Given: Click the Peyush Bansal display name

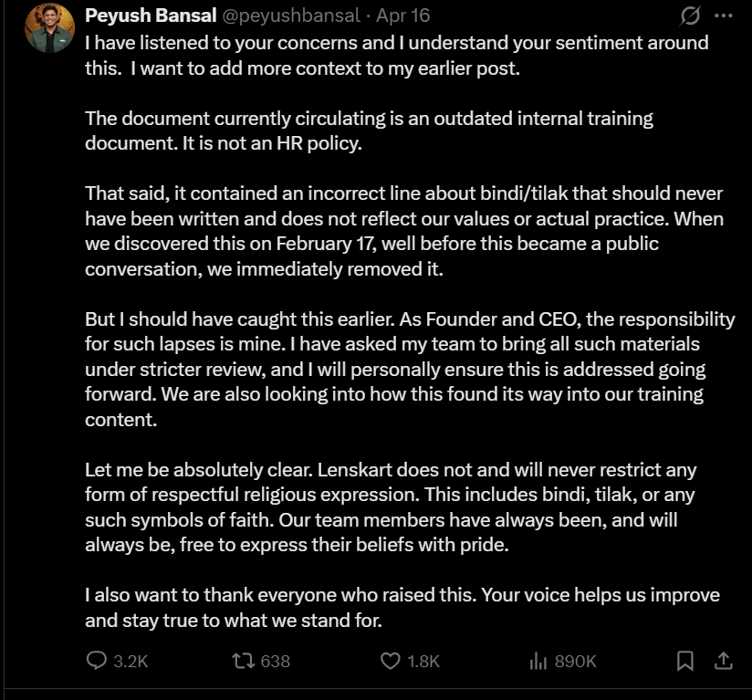Looking at the screenshot, I should [151, 16].
